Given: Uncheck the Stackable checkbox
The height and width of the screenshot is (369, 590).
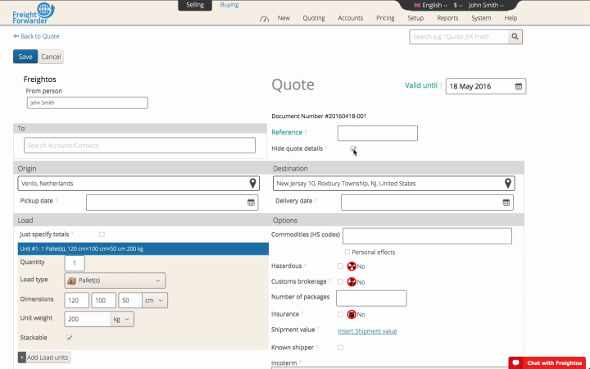Looking at the screenshot, I should pos(69,337).
